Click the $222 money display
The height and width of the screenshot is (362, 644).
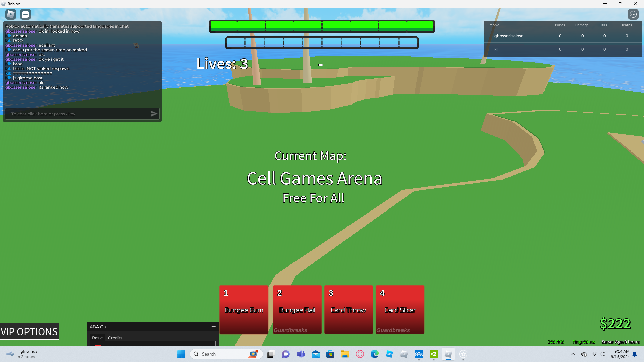point(615,324)
